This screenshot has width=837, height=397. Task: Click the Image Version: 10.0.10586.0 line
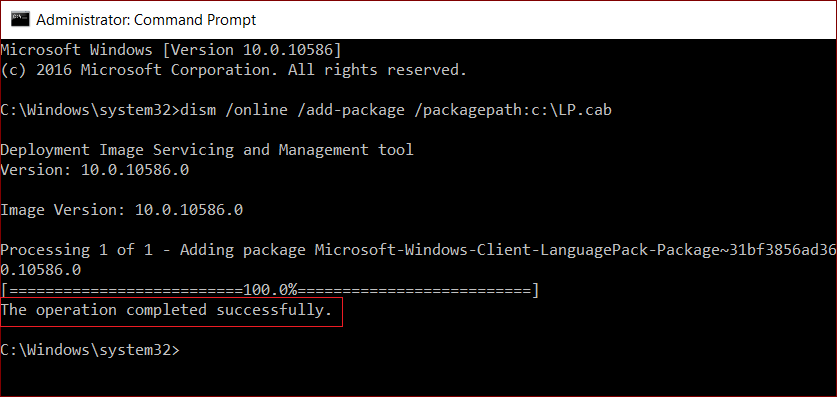point(122,210)
